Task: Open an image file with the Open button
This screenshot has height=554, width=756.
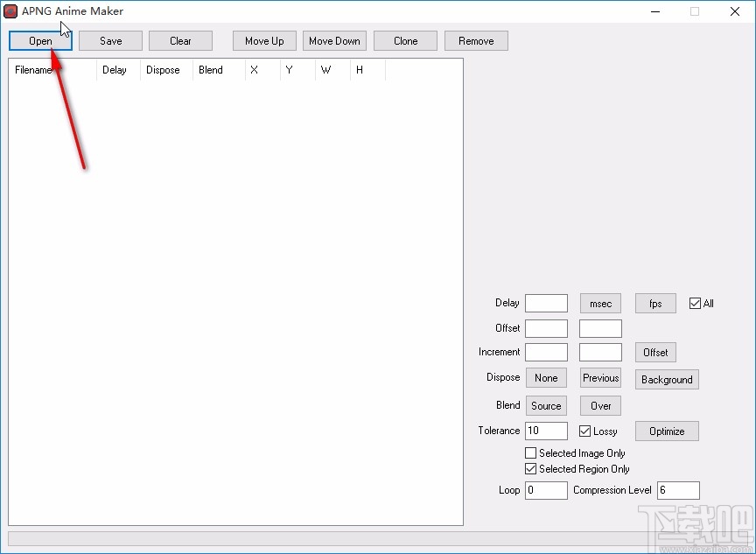Action: click(x=40, y=40)
